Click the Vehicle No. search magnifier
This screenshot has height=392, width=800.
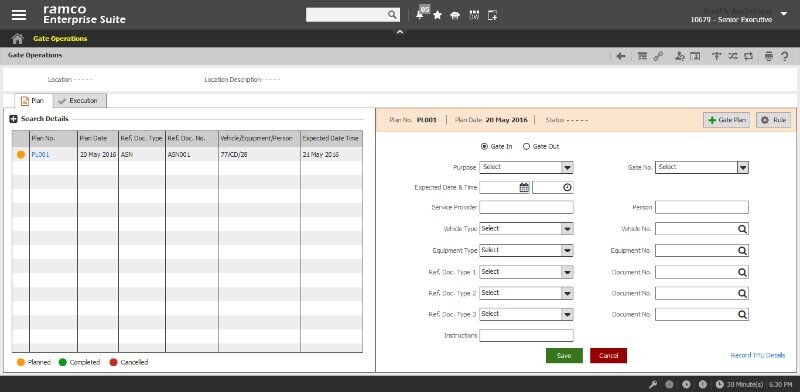pyautogui.click(x=742, y=229)
